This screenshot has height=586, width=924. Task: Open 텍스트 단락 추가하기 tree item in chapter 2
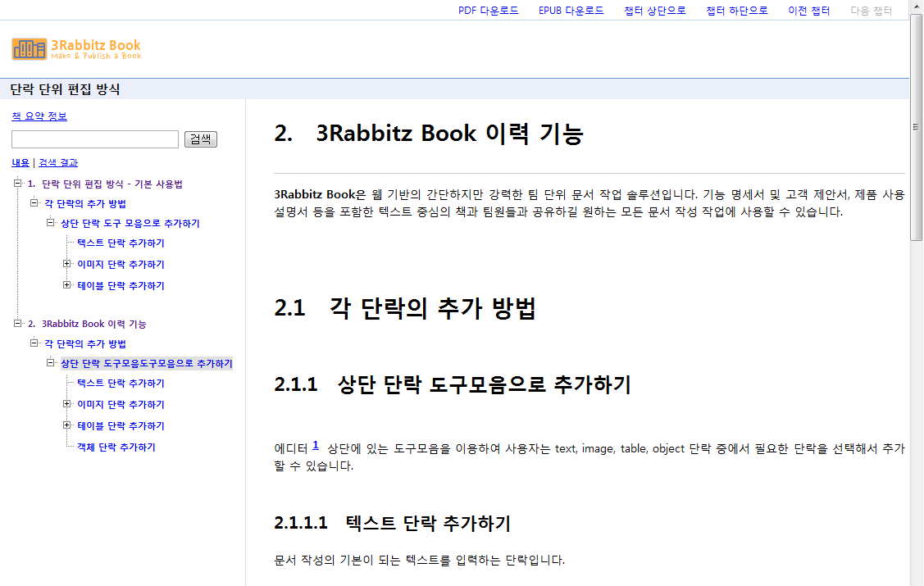pos(121,384)
